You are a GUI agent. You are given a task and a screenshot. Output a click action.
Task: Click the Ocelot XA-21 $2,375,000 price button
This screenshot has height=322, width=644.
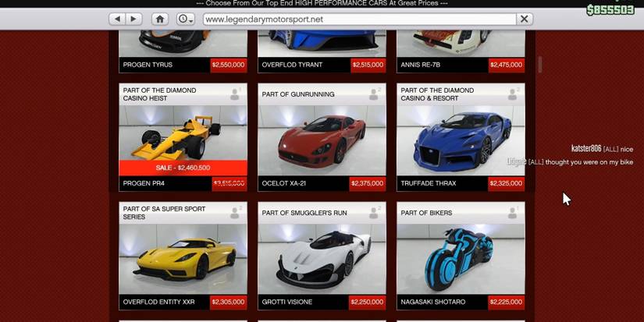[x=368, y=183]
